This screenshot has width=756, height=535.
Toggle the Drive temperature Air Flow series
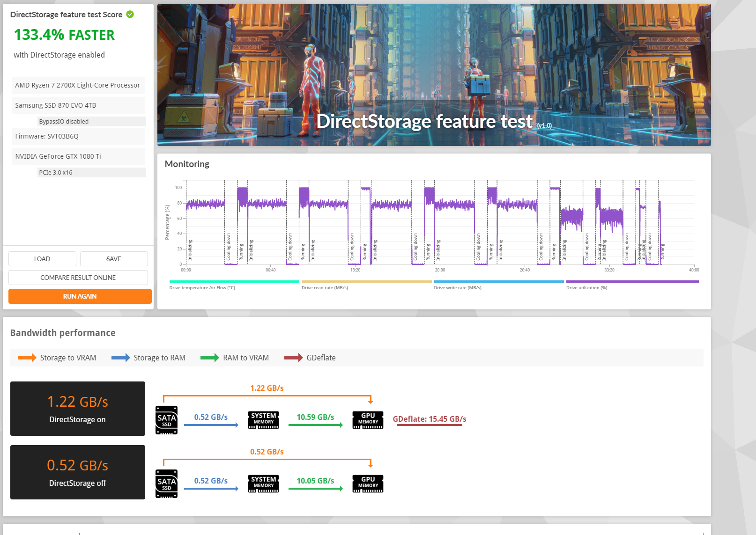point(234,282)
